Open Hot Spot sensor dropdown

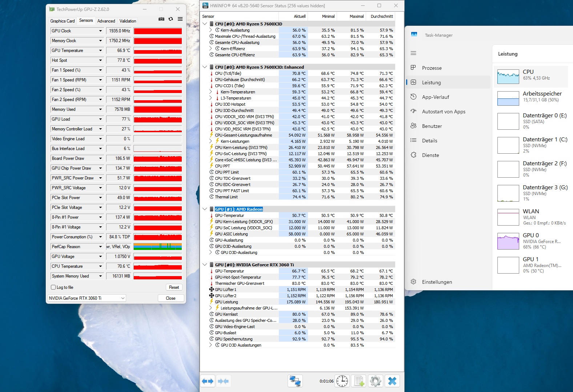coord(100,60)
